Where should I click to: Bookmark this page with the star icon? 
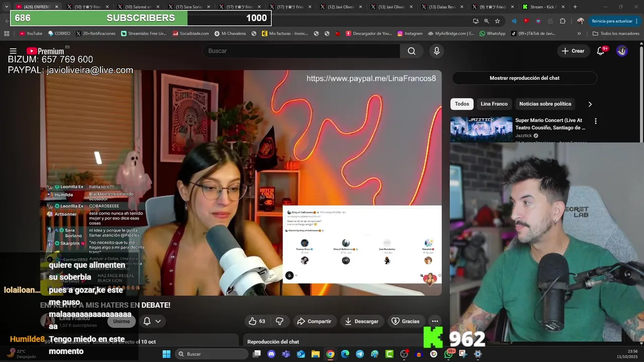click(497, 21)
